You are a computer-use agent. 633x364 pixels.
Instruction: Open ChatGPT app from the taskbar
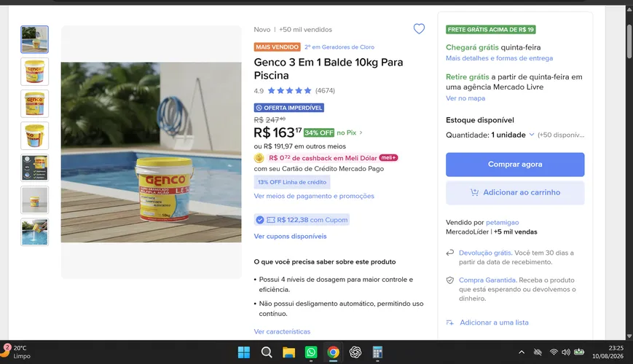pyautogui.click(x=355, y=352)
